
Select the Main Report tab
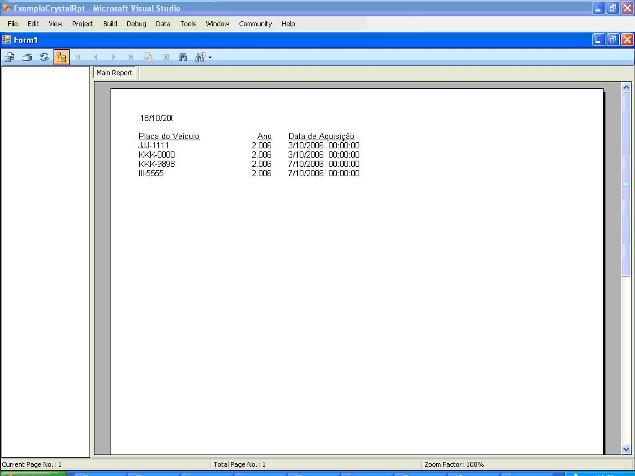114,73
